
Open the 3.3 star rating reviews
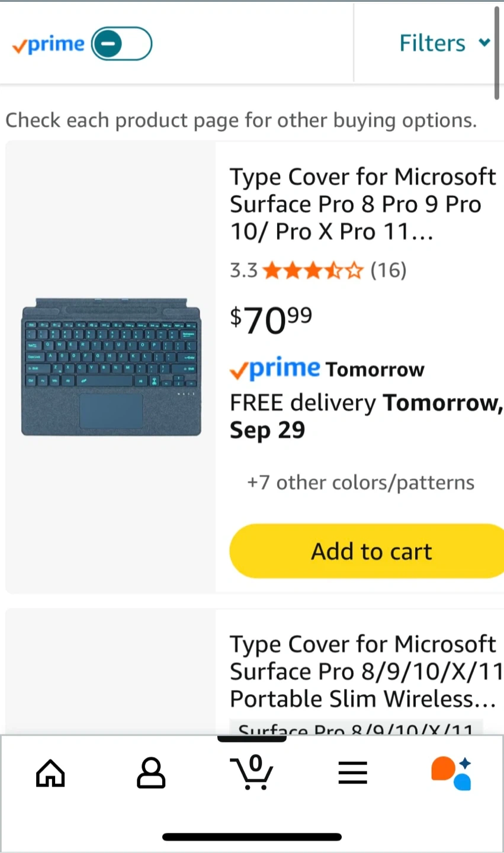[312, 271]
